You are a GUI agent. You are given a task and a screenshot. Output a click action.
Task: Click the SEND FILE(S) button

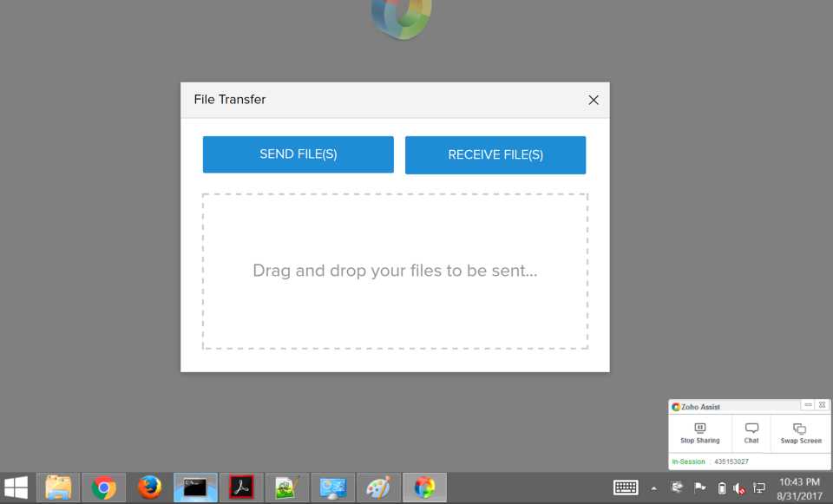[x=298, y=154]
